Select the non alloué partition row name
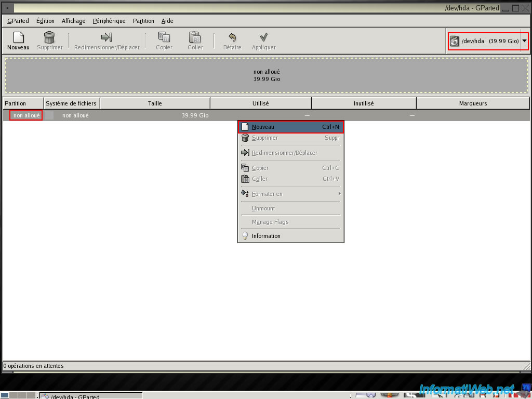 26,115
